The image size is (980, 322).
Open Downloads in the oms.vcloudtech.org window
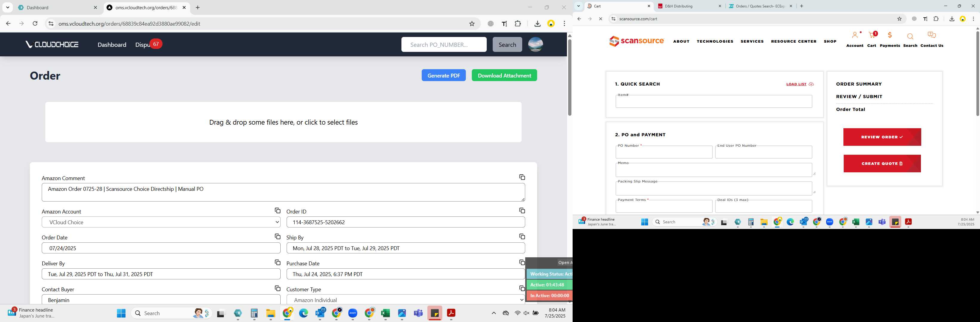(x=537, y=24)
